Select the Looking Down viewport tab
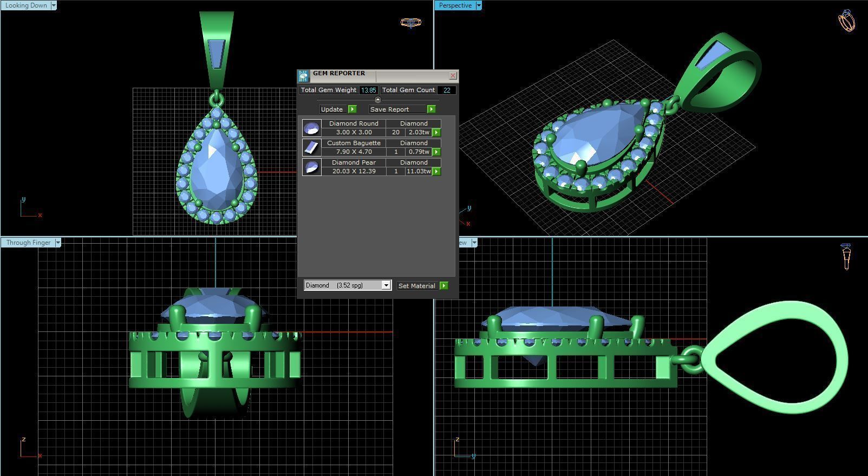The height and width of the screenshot is (476, 868). pos(26,5)
